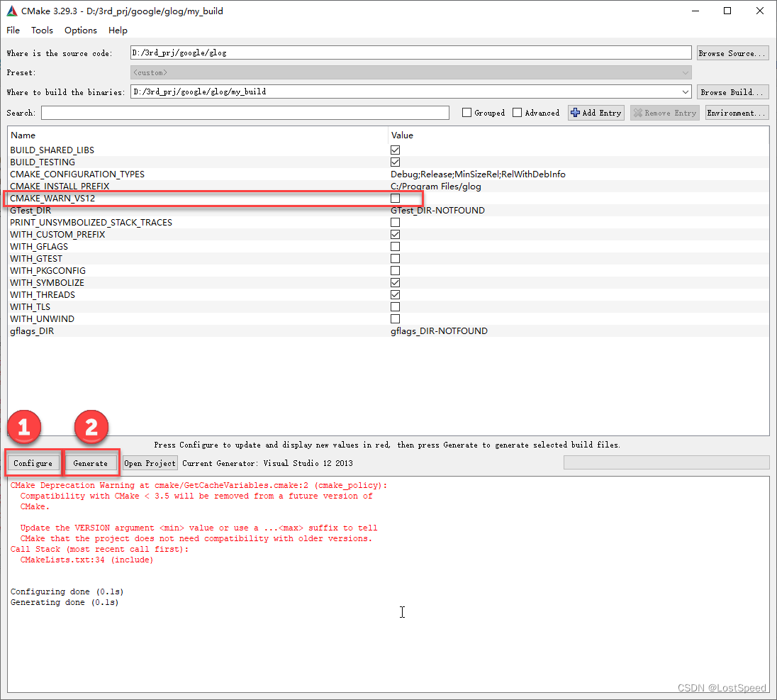The width and height of the screenshot is (777, 700).
Task: Click the CMake logo icon in title bar
Action: [x=11, y=11]
